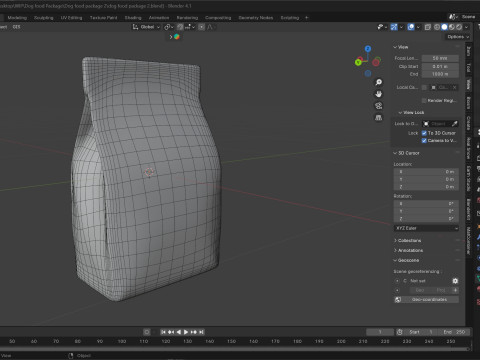Open the Texture Paint workspace
This screenshot has width=480, height=360.
[103, 18]
